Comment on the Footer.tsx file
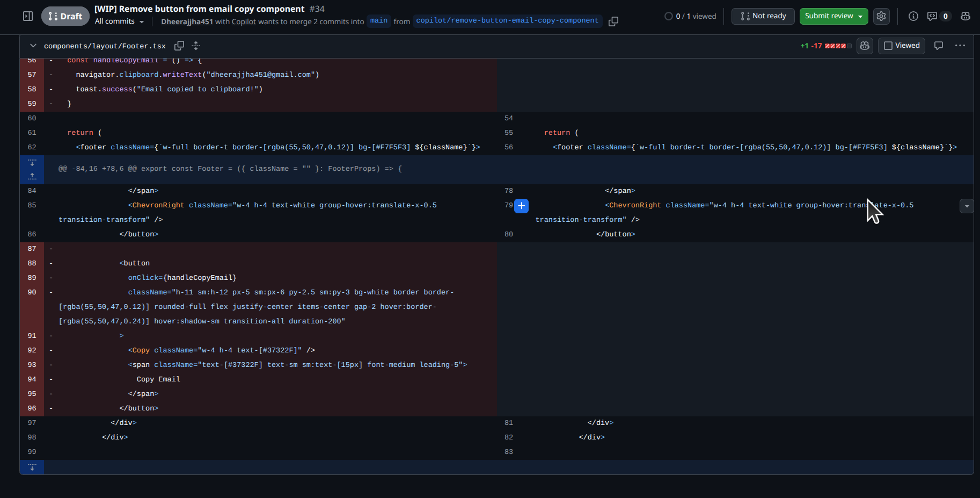Screen dimensions: 980x498 tap(939, 46)
